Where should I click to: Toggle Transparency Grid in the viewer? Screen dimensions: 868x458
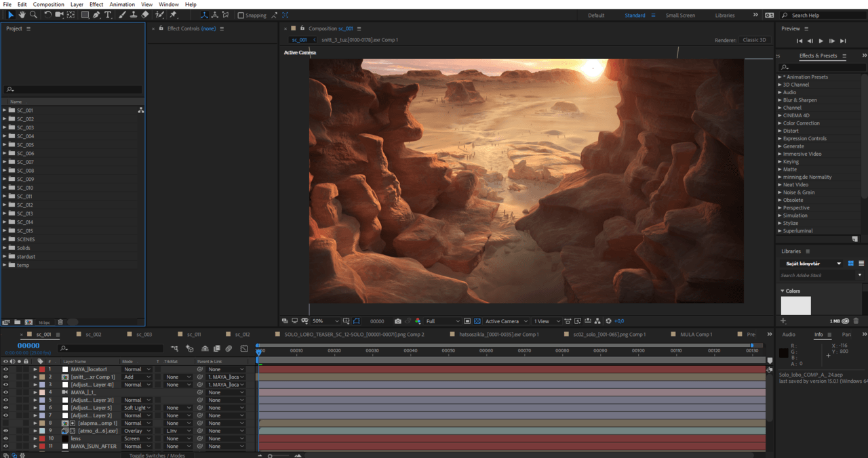point(477,321)
